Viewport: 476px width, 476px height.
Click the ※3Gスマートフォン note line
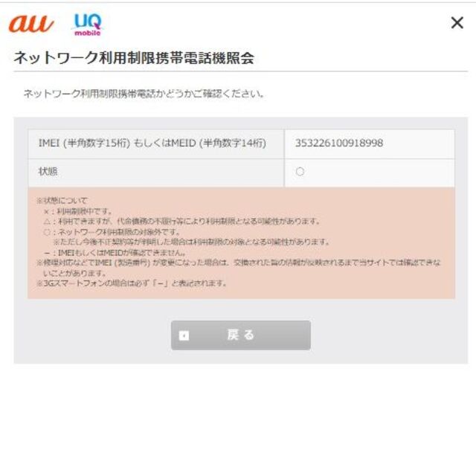132,283
